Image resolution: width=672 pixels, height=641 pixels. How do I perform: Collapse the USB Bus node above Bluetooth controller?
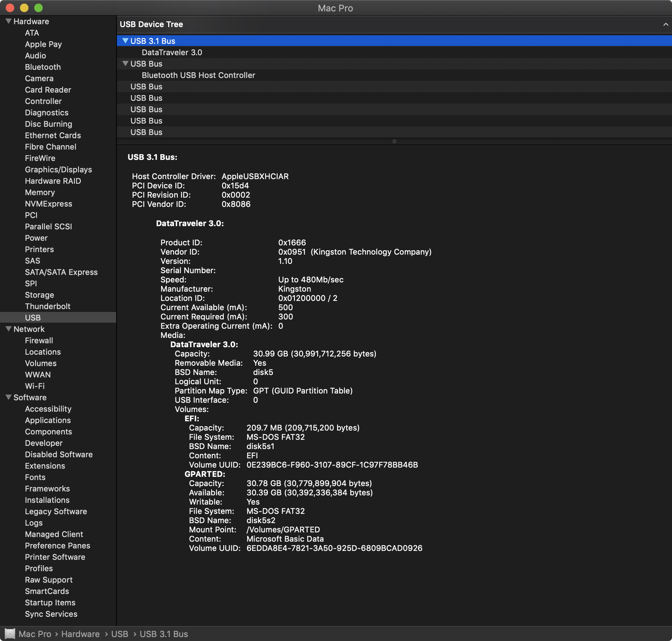point(125,64)
